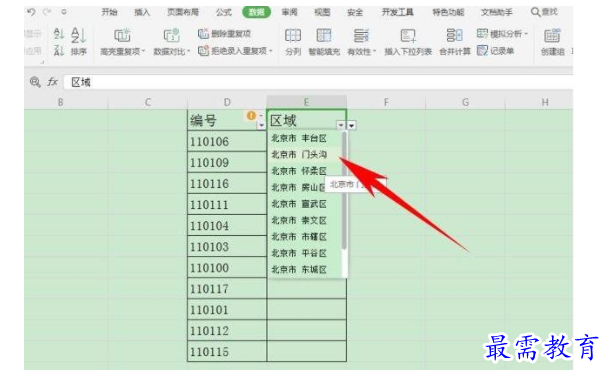Select cell containing 110111
607x379 pixels.
coord(227,204)
